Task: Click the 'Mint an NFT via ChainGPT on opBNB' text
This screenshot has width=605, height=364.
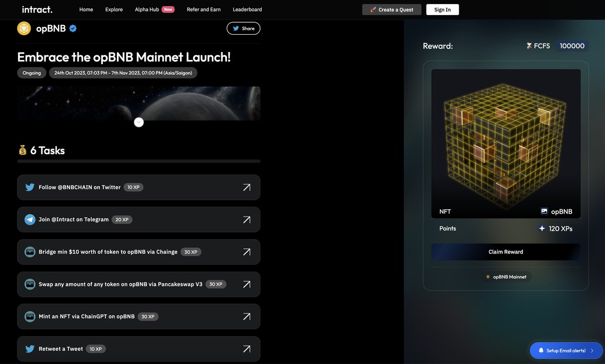Action: tap(87, 317)
